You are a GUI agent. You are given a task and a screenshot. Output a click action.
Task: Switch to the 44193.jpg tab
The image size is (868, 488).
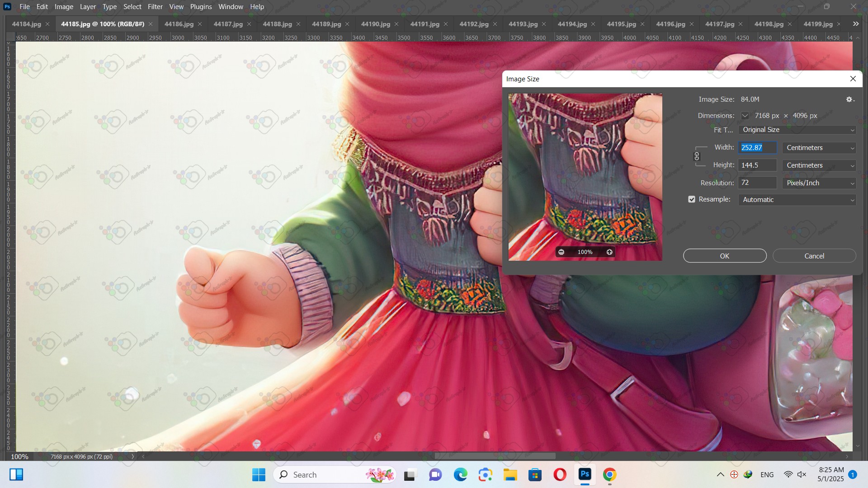tap(523, 24)
